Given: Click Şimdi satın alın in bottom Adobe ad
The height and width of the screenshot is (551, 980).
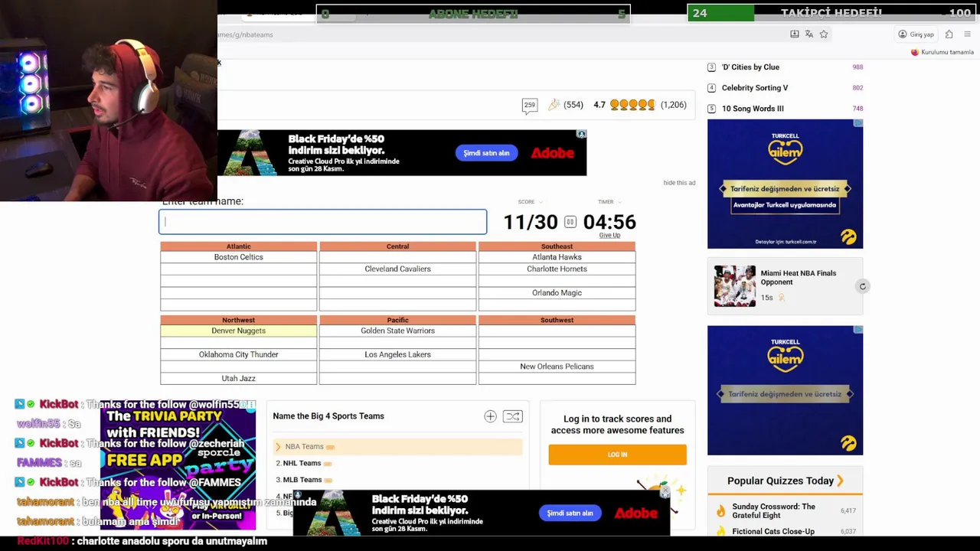Looking at the screenshot, I should tap(570, 513).
